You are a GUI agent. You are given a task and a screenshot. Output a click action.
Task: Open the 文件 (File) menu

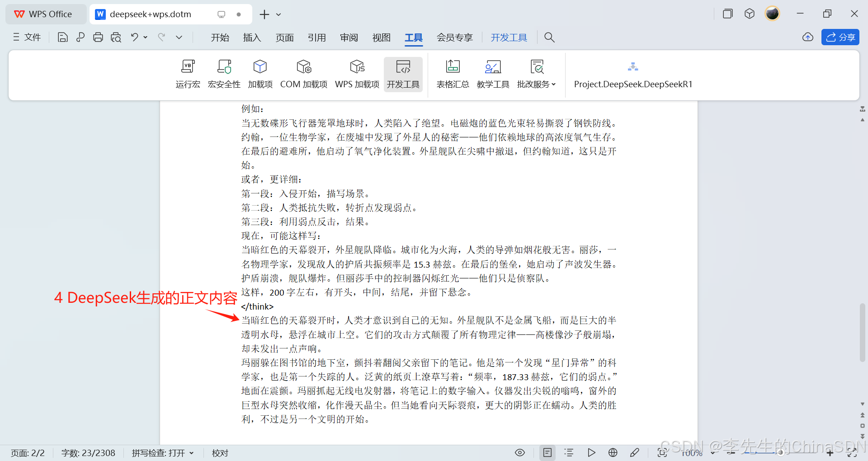point(33,37)
